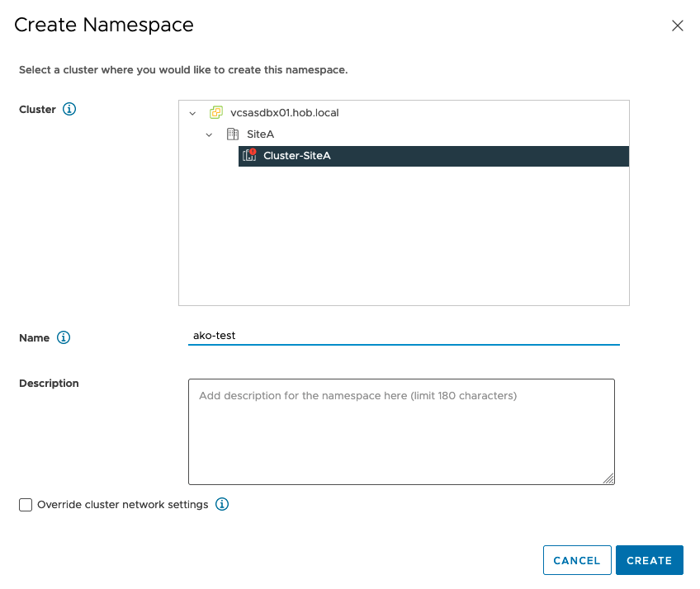Select the SiteA tree entry

[x=260, y=134]
